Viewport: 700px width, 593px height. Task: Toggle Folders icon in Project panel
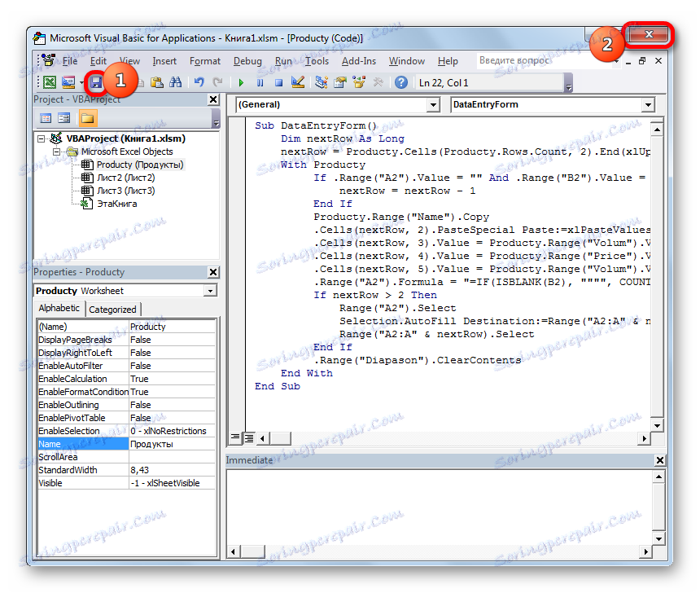(88, 118)
